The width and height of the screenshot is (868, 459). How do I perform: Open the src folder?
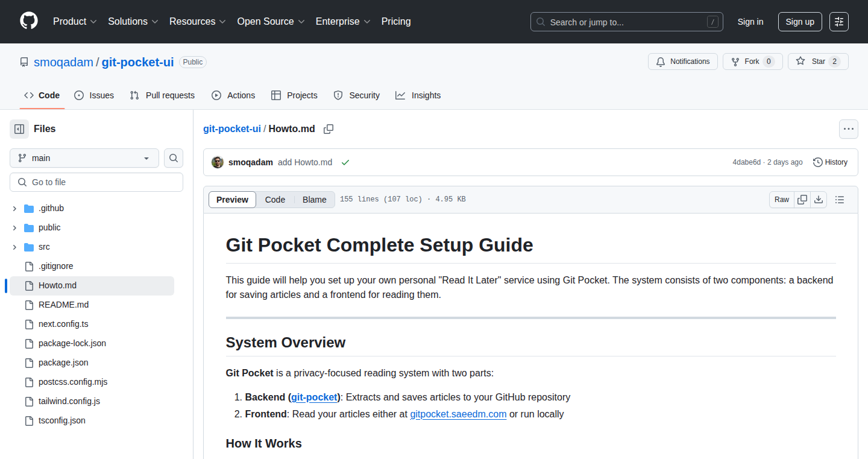click(44, 247)
